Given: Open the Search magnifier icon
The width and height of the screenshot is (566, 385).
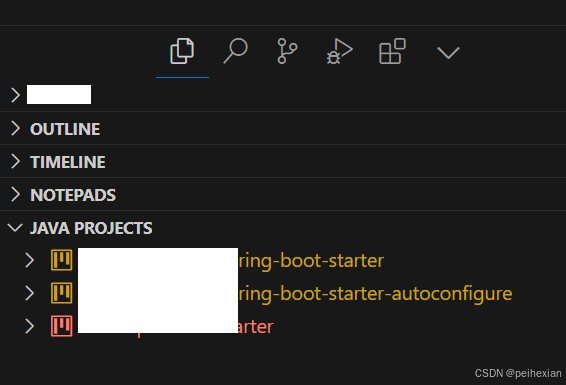Looking at the screenshot, I should coord(235,51).
